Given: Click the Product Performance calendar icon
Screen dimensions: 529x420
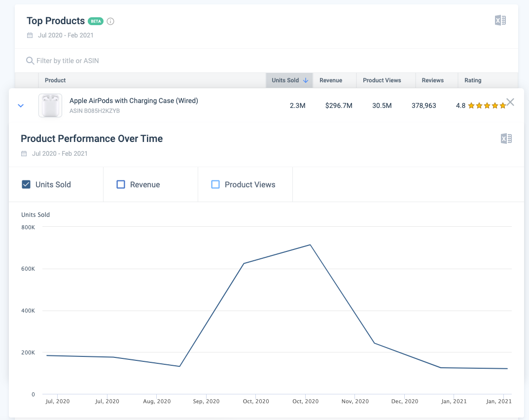Looking at the screenshot, I should 24,153.
